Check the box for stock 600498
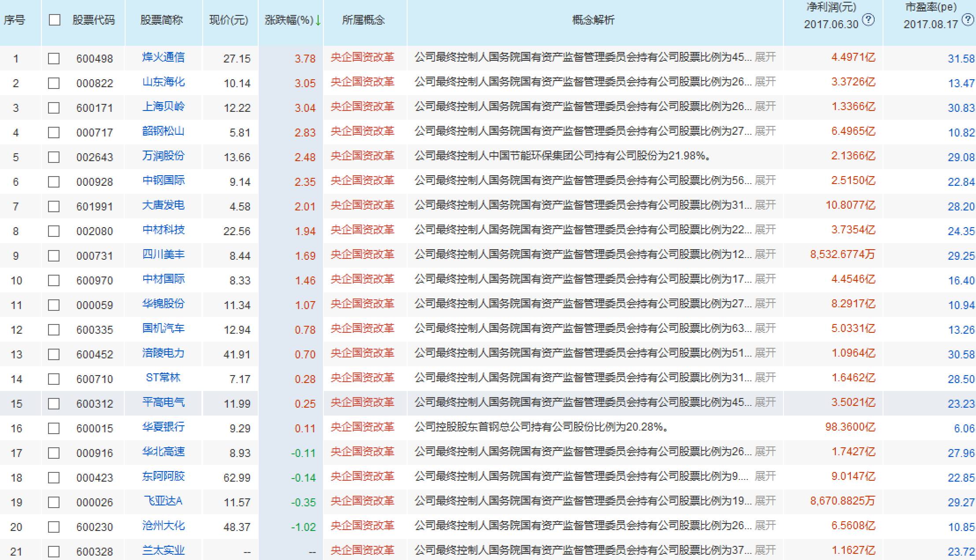 tap(54, 59)
